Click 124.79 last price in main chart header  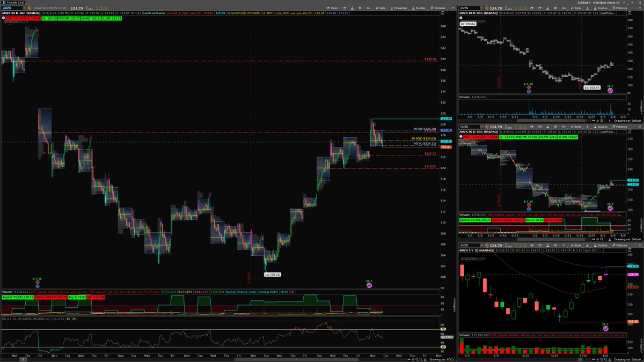(77, 8)
